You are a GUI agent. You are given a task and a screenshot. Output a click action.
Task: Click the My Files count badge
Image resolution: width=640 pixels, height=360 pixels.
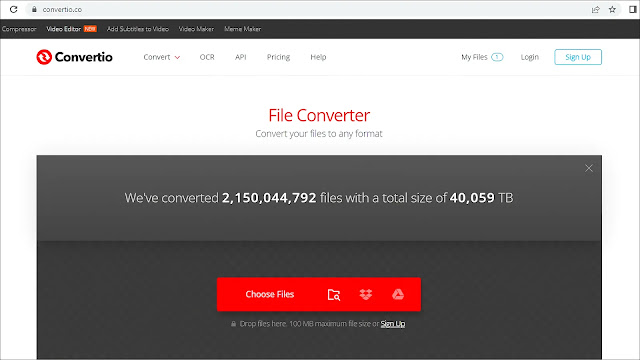tap(497, 57)
